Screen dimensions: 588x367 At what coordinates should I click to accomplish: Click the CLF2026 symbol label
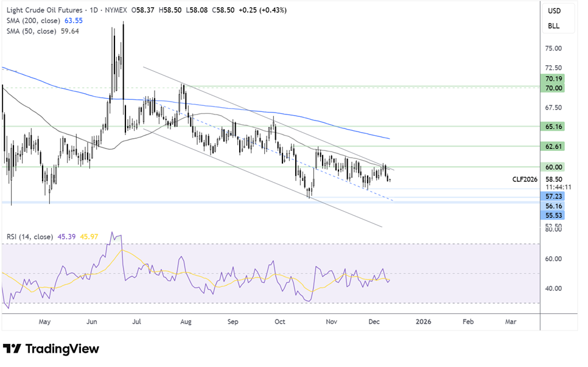tap(525, 180)
